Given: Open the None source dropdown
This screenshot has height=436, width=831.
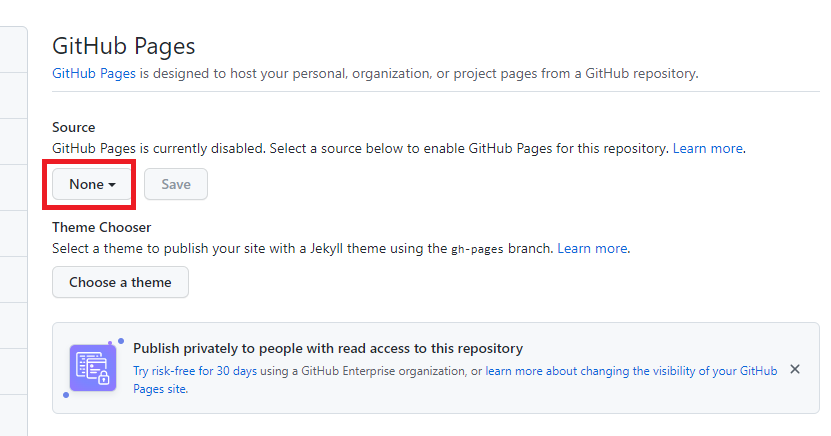Looking at the screenshot, I should 92,184.
